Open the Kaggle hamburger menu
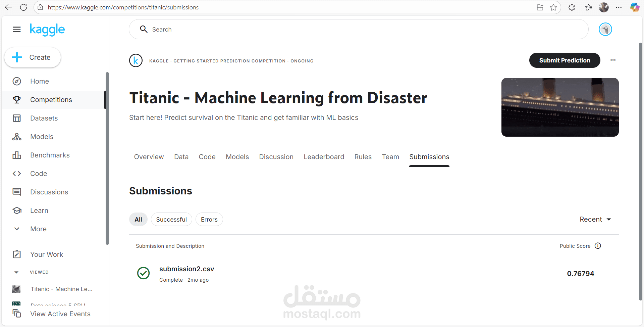Image resolution: width=644 pixels, height=327 pixels. 16,29
